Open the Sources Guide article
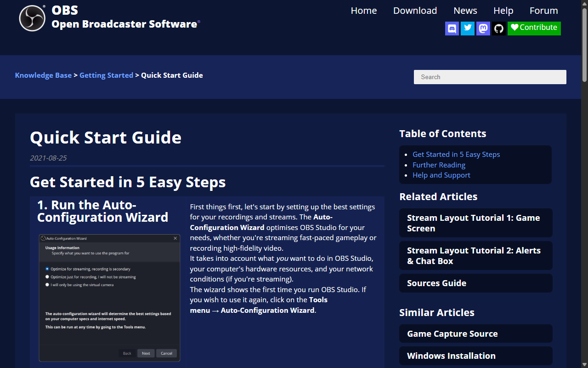This screenshot has height=368, width=588. [476, 283]
